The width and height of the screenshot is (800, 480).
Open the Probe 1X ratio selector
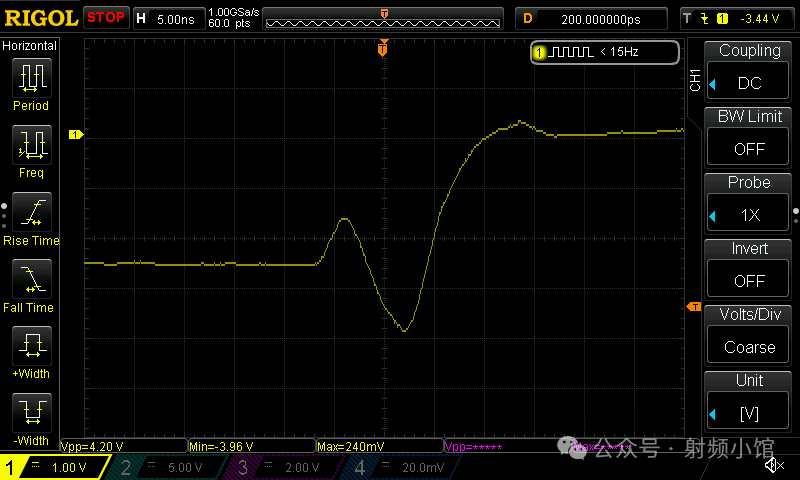[750, 215]
